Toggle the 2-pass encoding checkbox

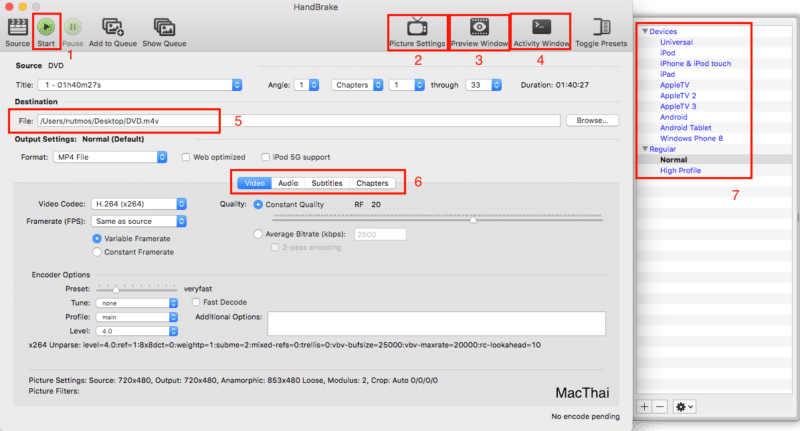tap(275, 247)
